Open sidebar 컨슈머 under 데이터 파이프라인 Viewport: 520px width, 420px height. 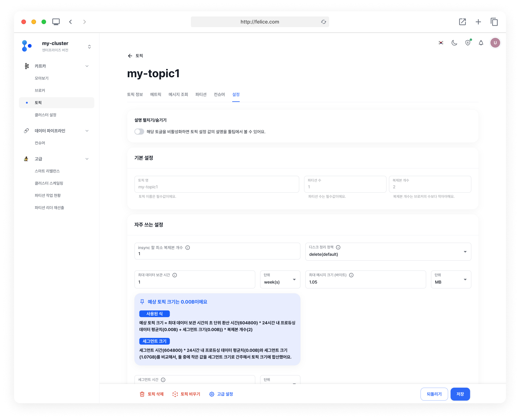coord(40,143)
